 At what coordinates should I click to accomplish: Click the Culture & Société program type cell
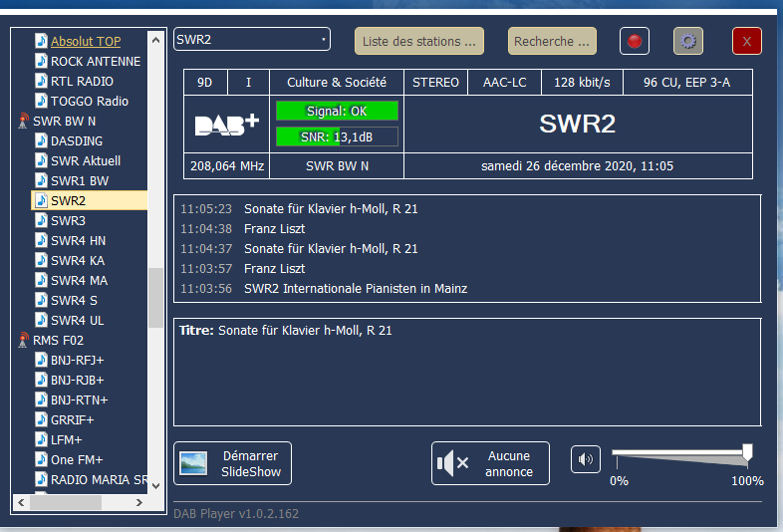pyautogui.click(x=337, y=83)
